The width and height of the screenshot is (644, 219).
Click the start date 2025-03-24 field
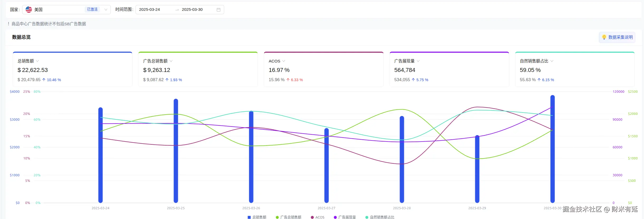coord(150,9)
